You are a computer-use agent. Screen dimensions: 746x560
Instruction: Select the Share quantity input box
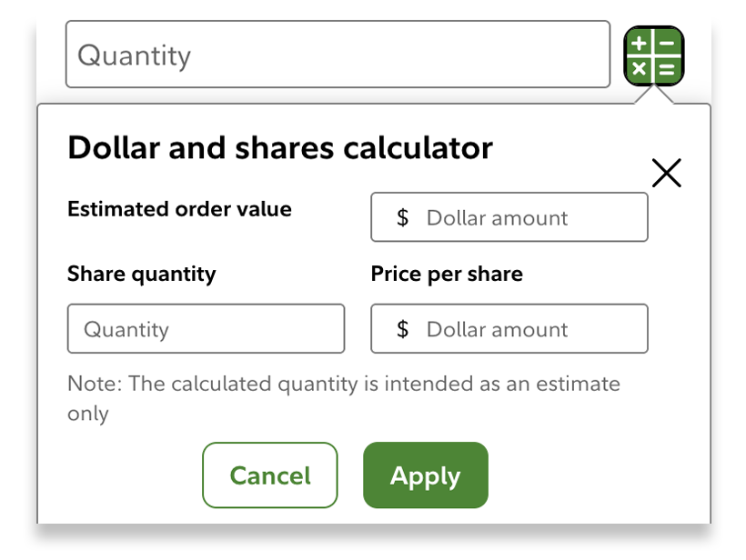(x=206, y=329)
